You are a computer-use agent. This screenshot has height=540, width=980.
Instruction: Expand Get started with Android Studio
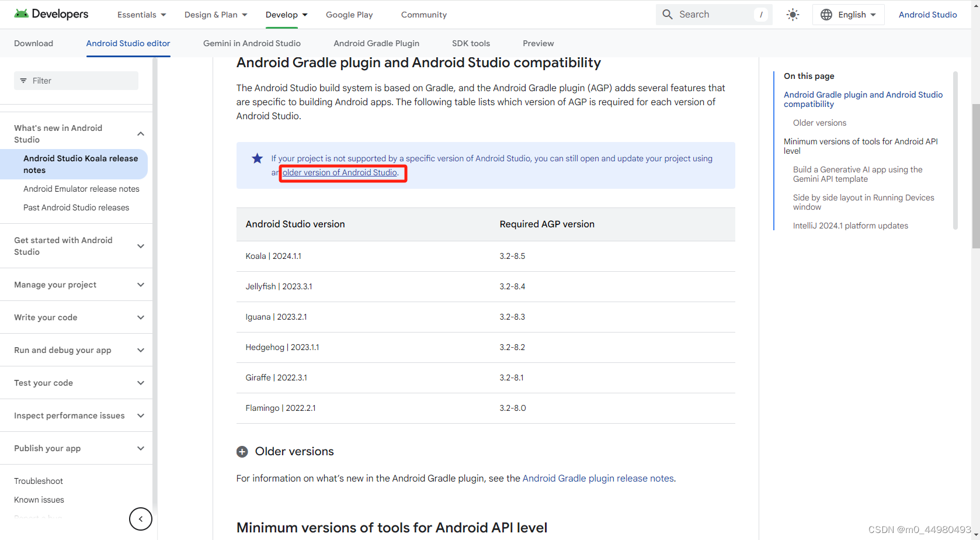click(141, 246)
